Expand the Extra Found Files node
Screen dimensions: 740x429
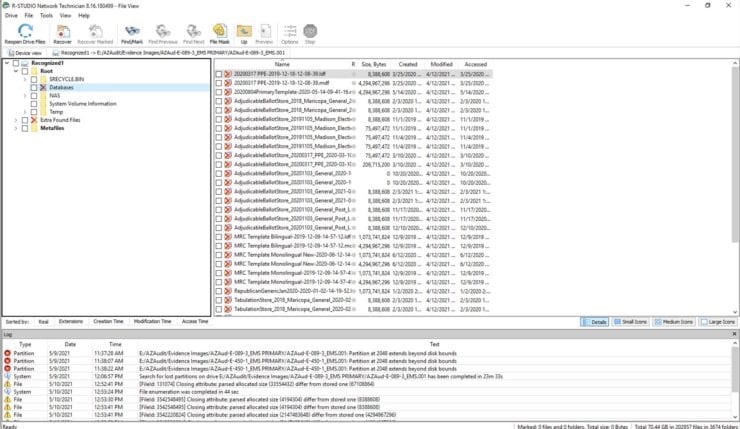pyautogui.click(x=15, y=119)
